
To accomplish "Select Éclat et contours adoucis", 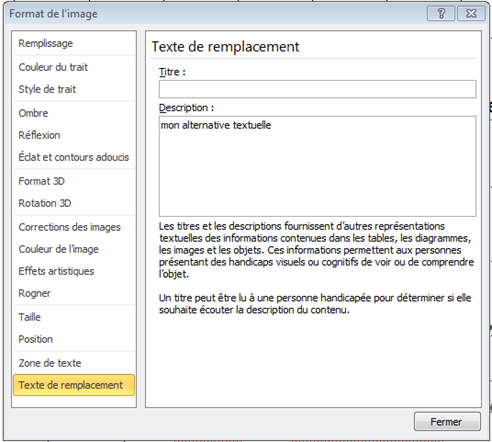I will click(74, 157).
